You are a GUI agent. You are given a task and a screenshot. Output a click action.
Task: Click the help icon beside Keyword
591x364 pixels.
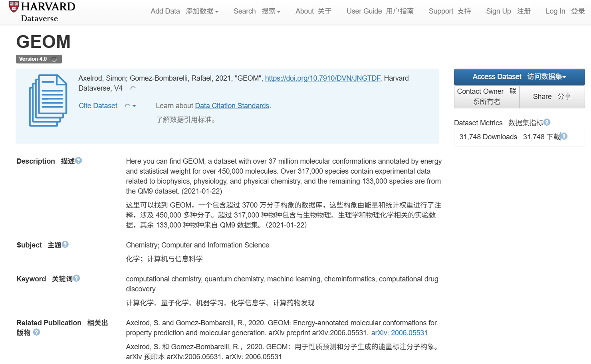[x=77, y=278]
